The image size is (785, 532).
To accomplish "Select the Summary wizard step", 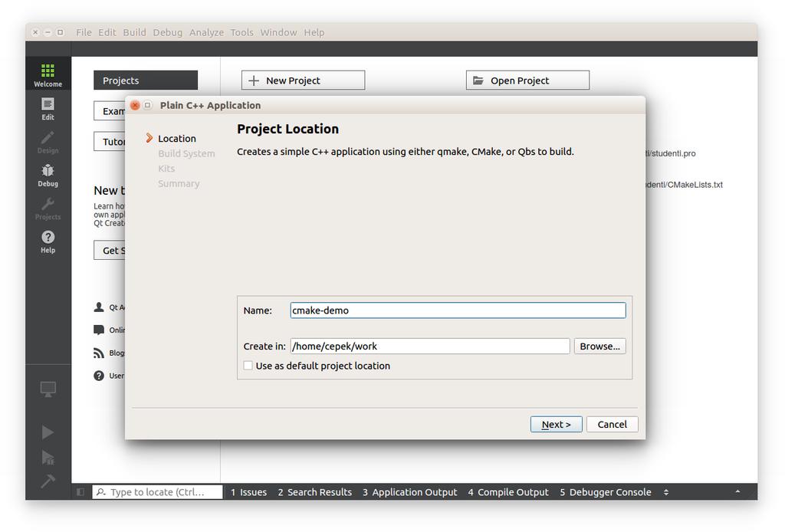I will click(179, 183).
